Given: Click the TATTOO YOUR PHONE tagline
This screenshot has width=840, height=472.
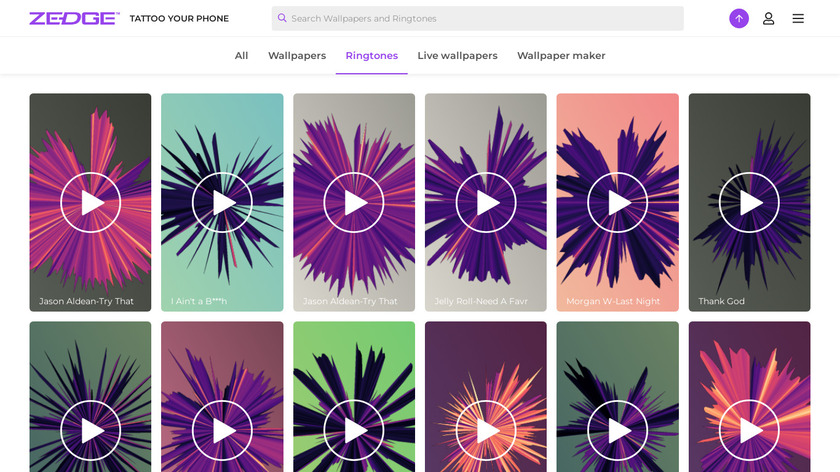Looking at the screenshot, I should coord(179,18).
